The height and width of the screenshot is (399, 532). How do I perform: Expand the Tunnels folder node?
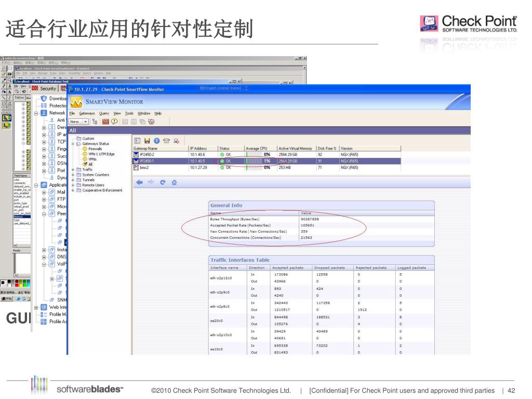[73, 180]
